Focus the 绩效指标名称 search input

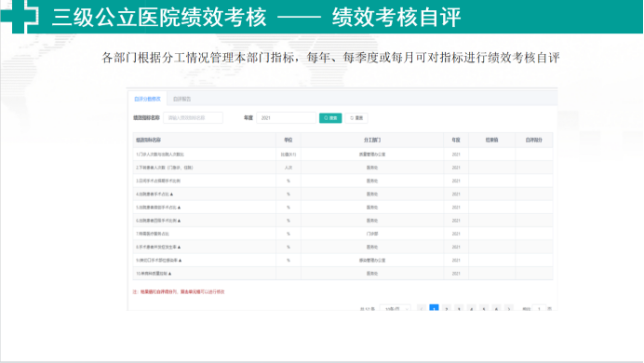click(193, 118)
